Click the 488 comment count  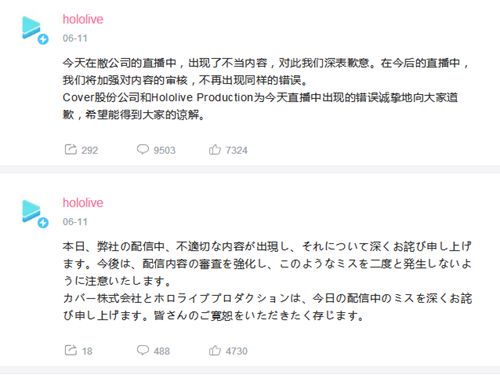(x=162, y=351)
